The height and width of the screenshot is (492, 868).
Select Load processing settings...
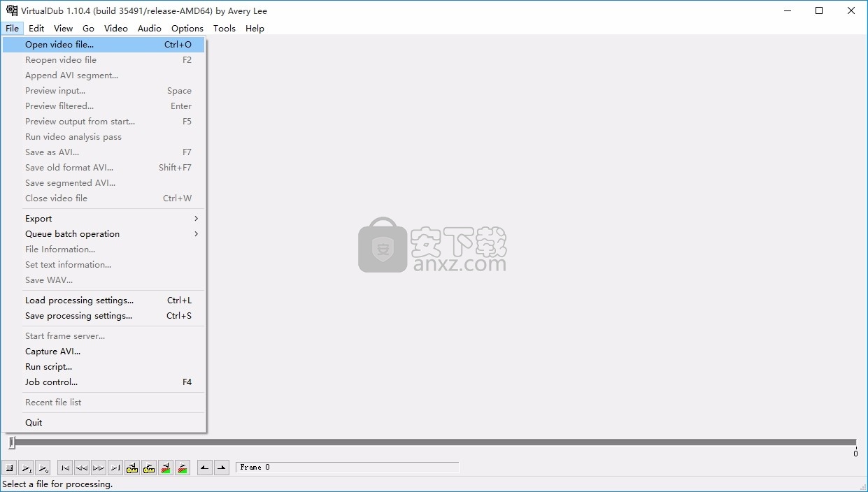click(x=104, y=301)
